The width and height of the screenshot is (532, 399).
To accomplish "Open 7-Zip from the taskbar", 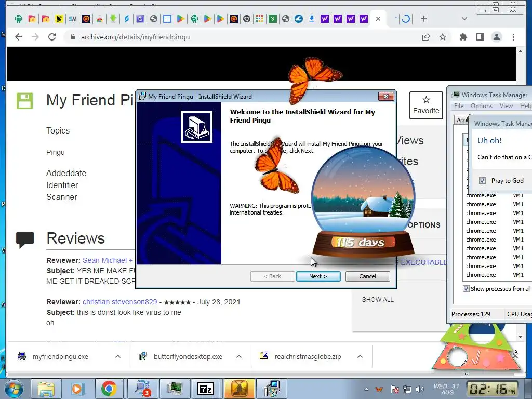I will tap(206, 389).
